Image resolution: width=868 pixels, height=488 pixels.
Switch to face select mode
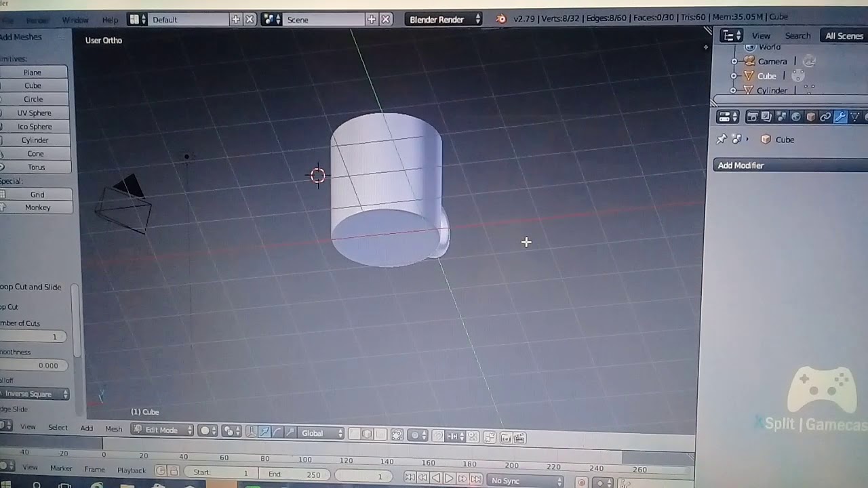point(380,434)
